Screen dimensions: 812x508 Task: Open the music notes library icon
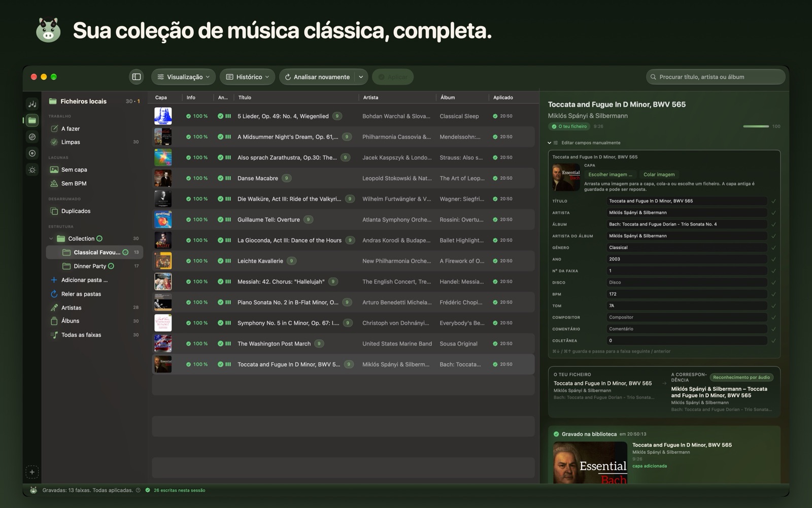[32, 104]
